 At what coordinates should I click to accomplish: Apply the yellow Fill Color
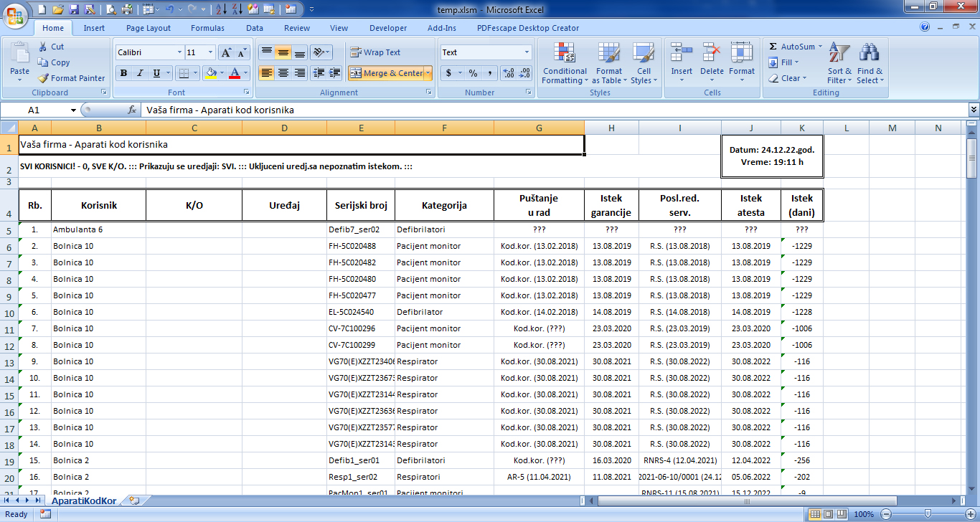209,73
